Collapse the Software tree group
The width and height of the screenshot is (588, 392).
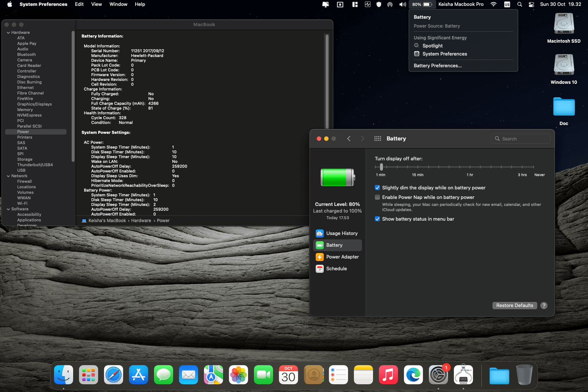click(8, 209)
